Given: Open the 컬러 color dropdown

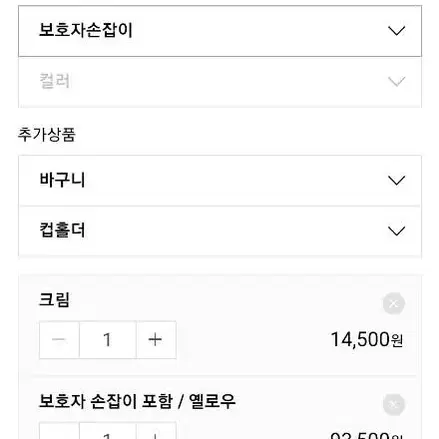Looking at the screenshot, I should 220,82.
